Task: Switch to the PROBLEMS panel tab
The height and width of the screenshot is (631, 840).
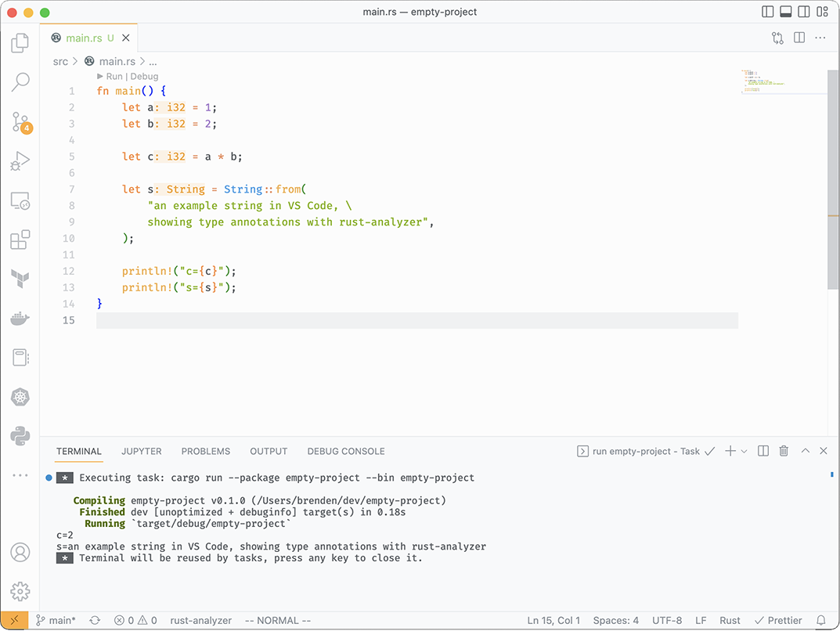Action: pyautogui.click(x=206, y=452)
